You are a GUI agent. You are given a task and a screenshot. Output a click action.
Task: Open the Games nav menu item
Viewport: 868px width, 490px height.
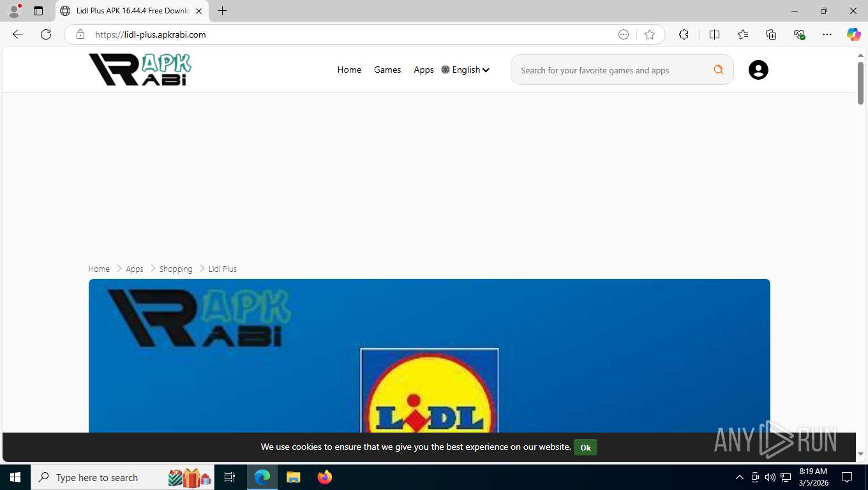387,70
